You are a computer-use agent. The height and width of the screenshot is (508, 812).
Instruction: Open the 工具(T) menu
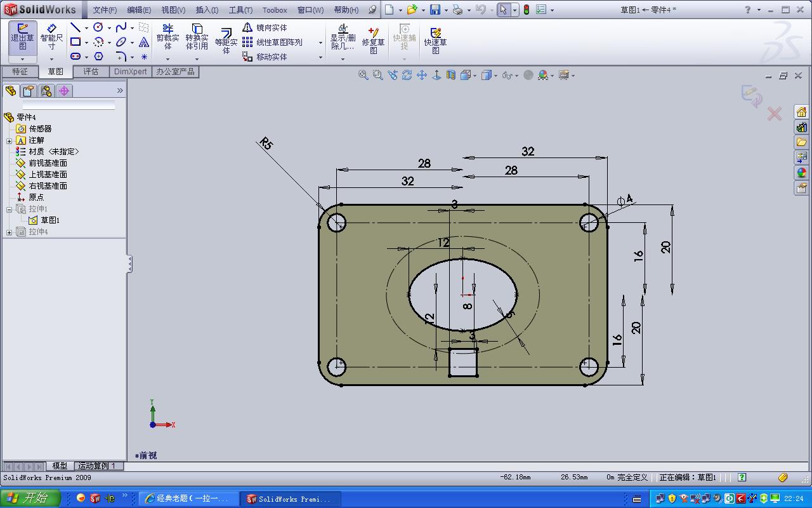240,10
